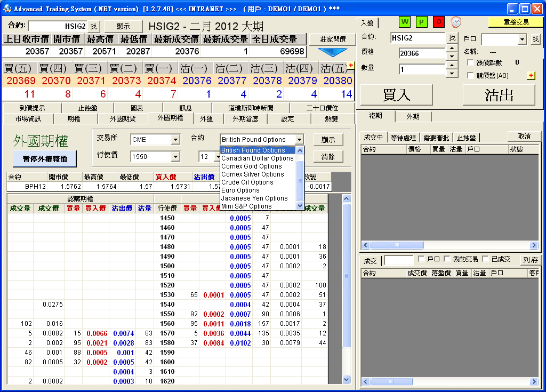The image size is (546, 392).
Task: Click the 暫停外權報價 button
Action: (45, 158)
